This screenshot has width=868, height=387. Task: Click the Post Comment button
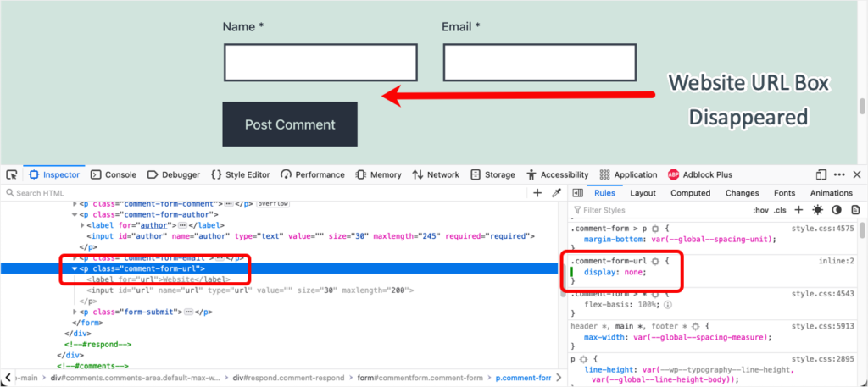click(290, 124)
